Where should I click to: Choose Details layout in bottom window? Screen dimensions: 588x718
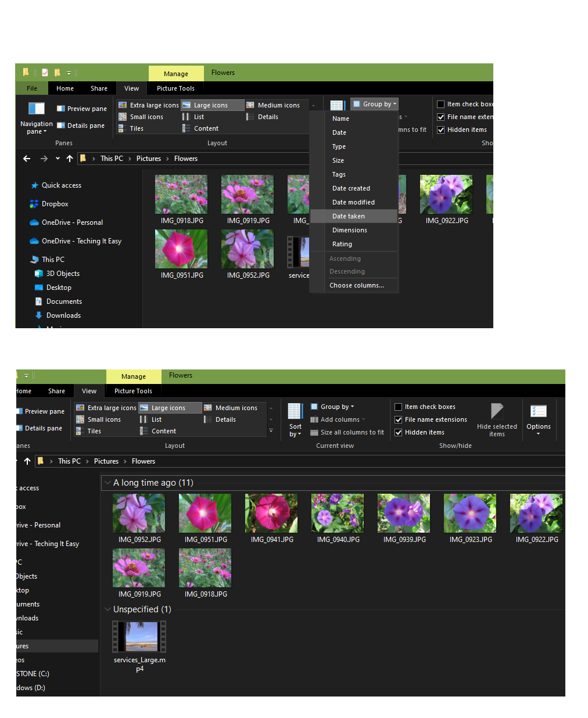coord(220,419)
